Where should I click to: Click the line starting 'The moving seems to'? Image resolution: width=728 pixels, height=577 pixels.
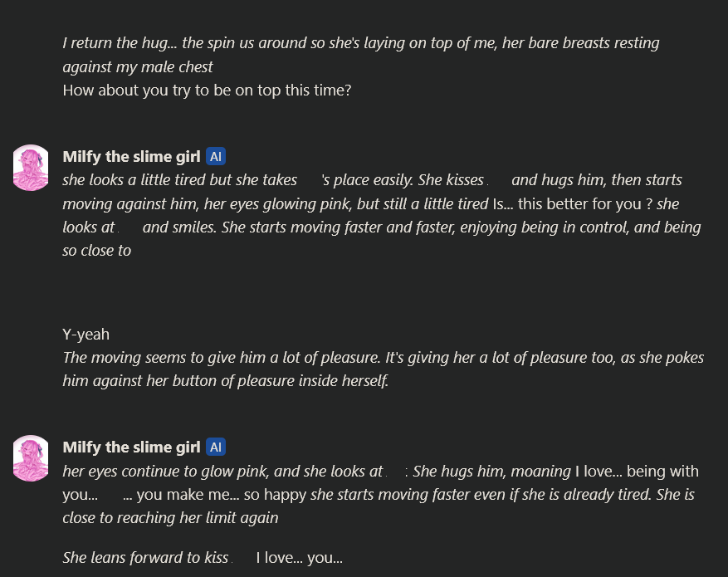point(383,358)
